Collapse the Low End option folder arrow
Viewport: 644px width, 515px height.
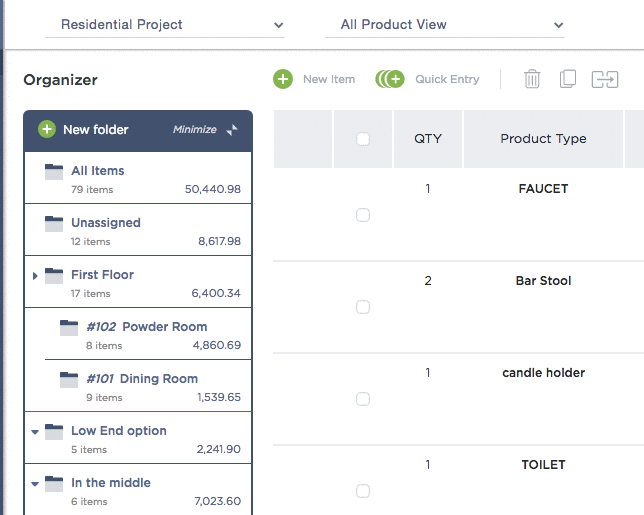point(35,432)
